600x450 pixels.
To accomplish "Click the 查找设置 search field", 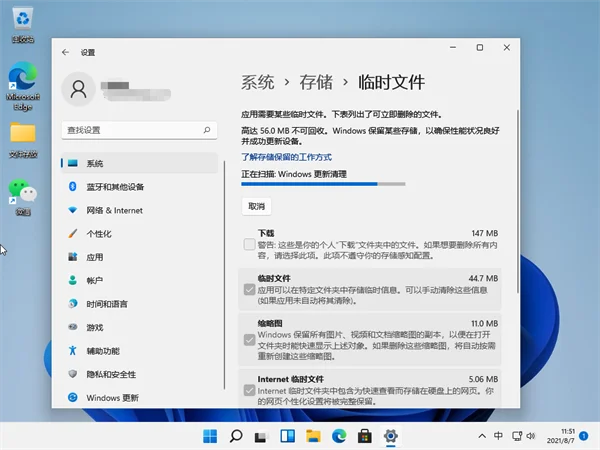I will coord(139,130).
